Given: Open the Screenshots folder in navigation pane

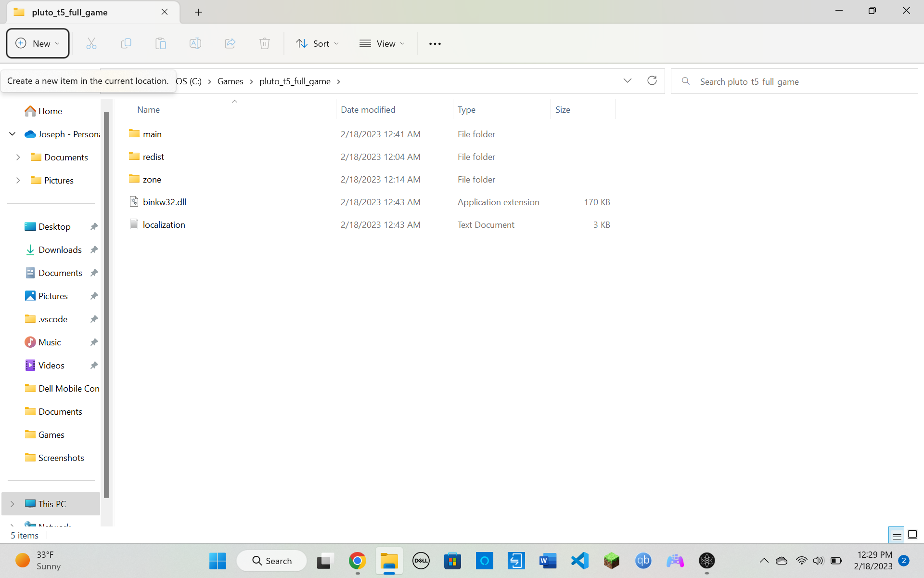Looking at the screenshot, I should pyautogui.click(x=61, y=458).
